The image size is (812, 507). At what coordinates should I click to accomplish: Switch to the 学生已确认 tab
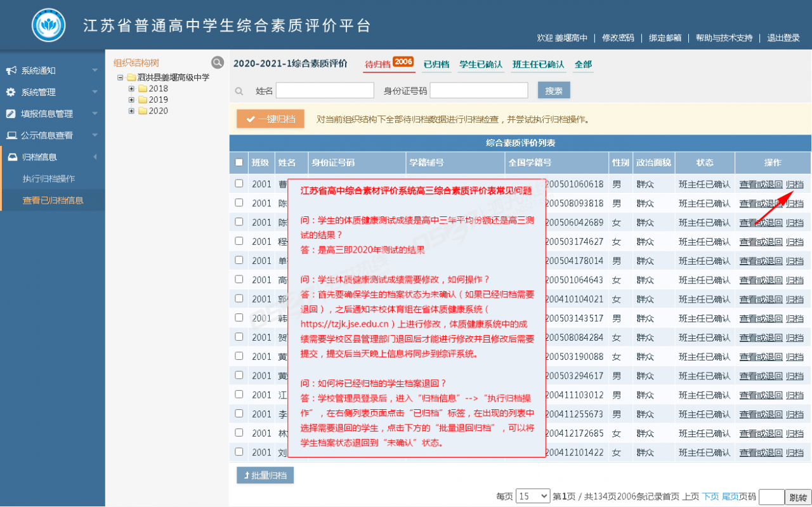[481, 65]
